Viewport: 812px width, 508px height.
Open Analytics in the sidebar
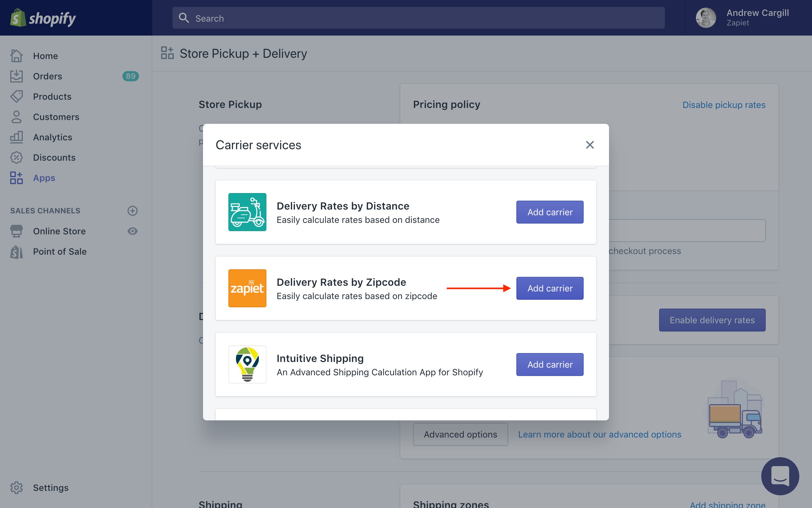[52, 137]
